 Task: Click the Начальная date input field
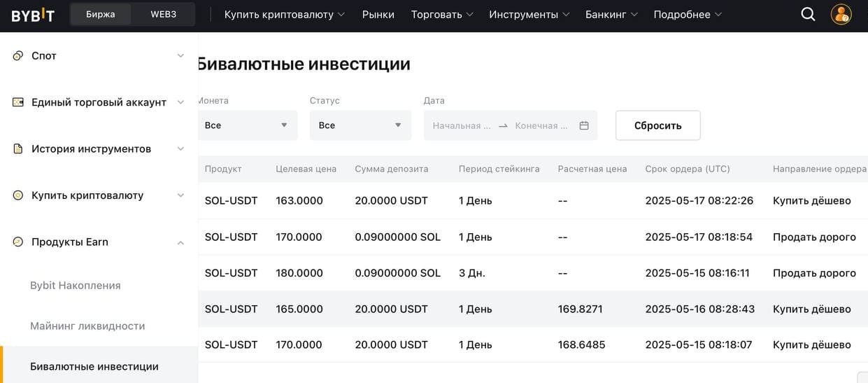tap(462, 125)
